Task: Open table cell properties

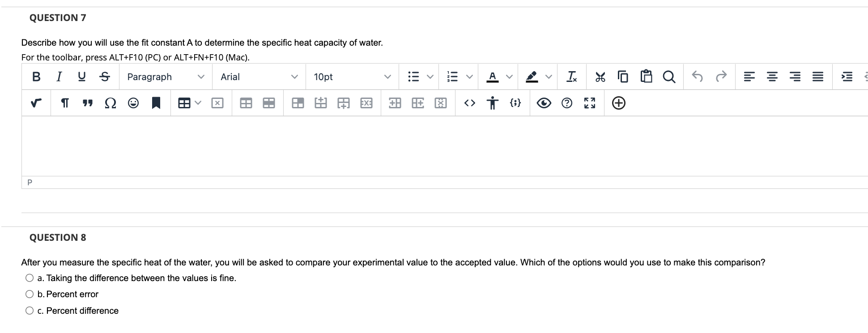Action: tap(298, 103)
